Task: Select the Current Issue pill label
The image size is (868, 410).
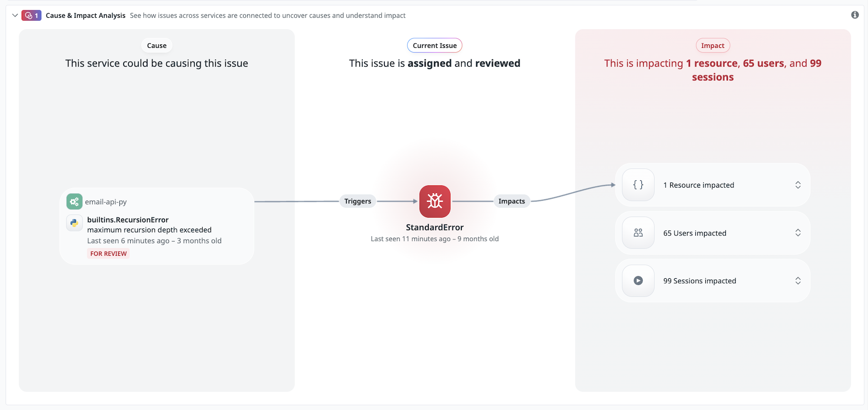Action: point(434,46)
